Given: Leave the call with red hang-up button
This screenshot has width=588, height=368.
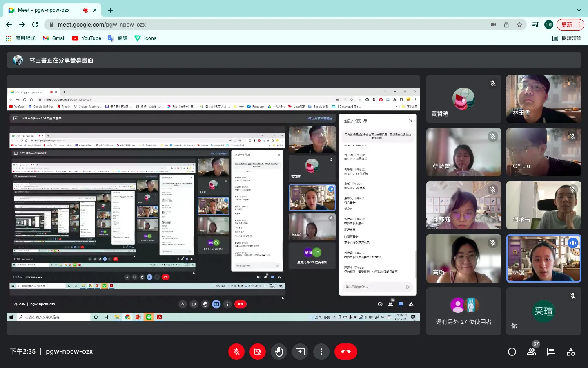Looking at the screenshot, I should tap(346, 352).
